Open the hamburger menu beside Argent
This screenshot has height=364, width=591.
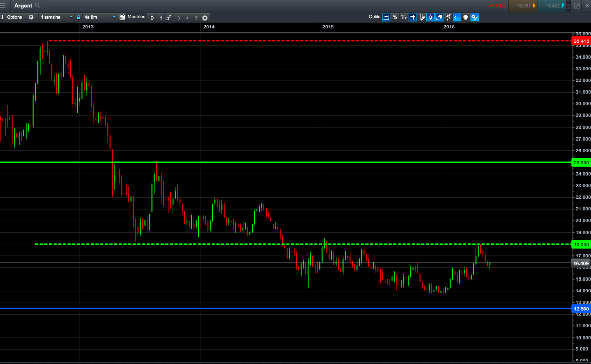(3, 6)
